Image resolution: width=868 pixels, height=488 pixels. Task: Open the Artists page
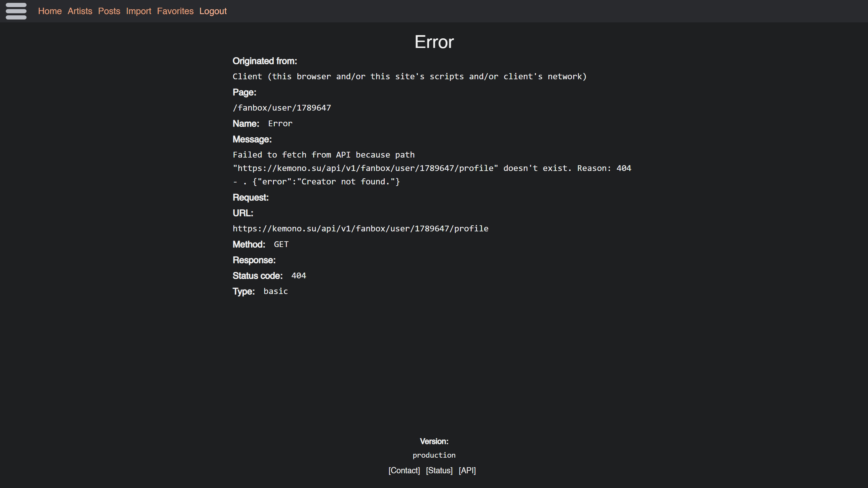click(80, 11)
